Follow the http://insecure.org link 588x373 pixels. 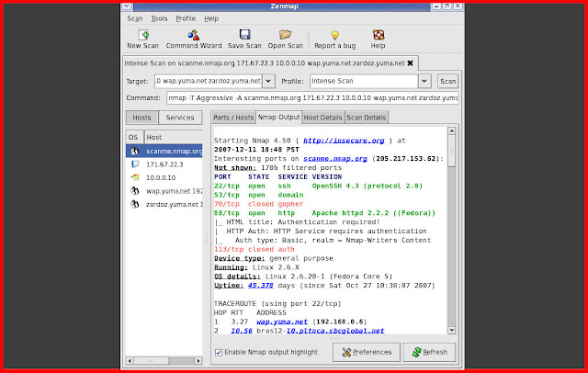coord(344,141)
